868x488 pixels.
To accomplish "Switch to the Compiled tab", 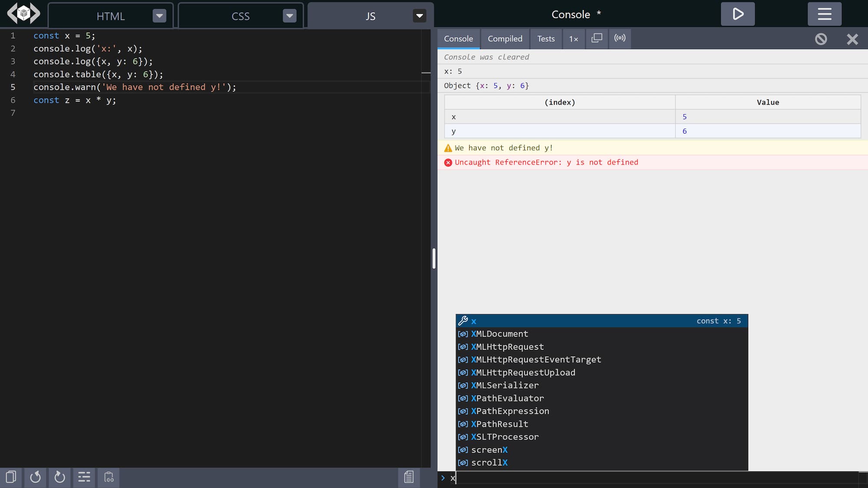I will [x=505, y=38].
